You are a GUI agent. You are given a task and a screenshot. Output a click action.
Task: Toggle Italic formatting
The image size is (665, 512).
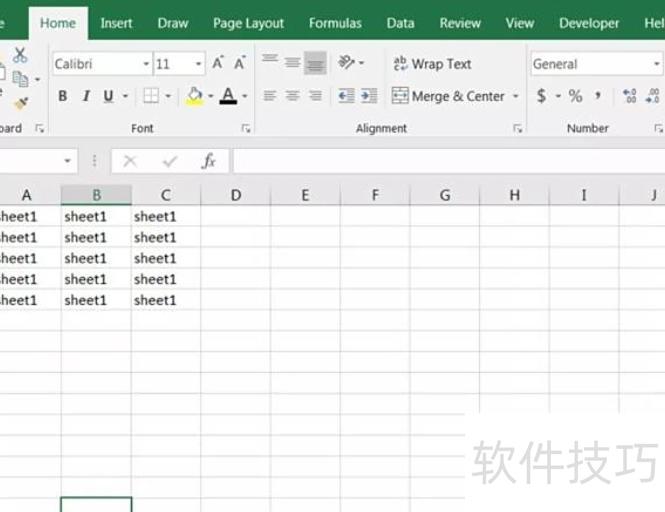tap(86, 96)
